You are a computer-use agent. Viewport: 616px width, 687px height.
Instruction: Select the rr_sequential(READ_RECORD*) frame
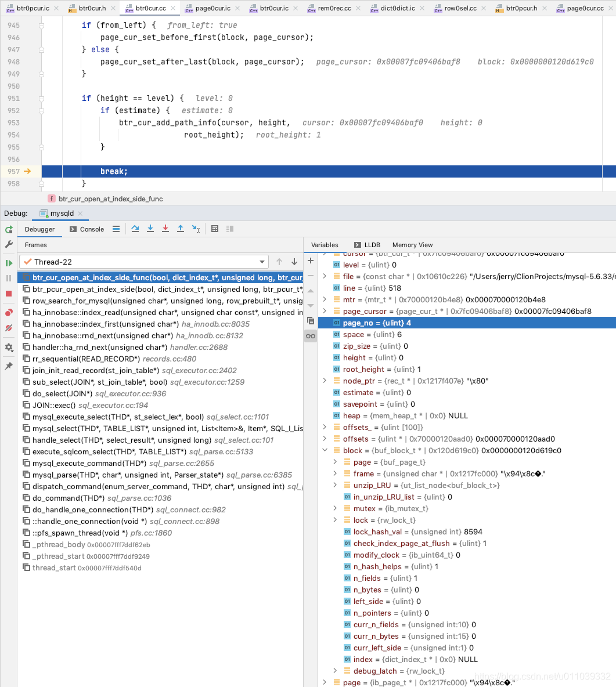click(x=160, y=359)
